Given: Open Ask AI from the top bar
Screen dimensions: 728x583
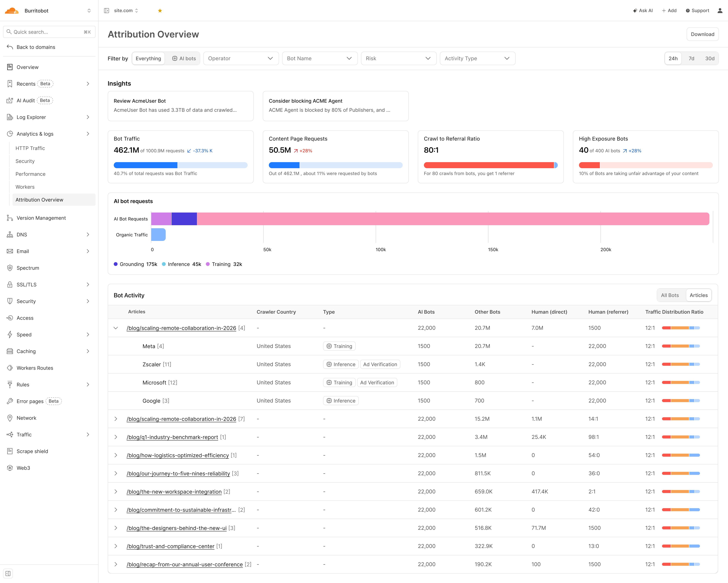Looking at the screenshot, I should click(x=642, y=10).
